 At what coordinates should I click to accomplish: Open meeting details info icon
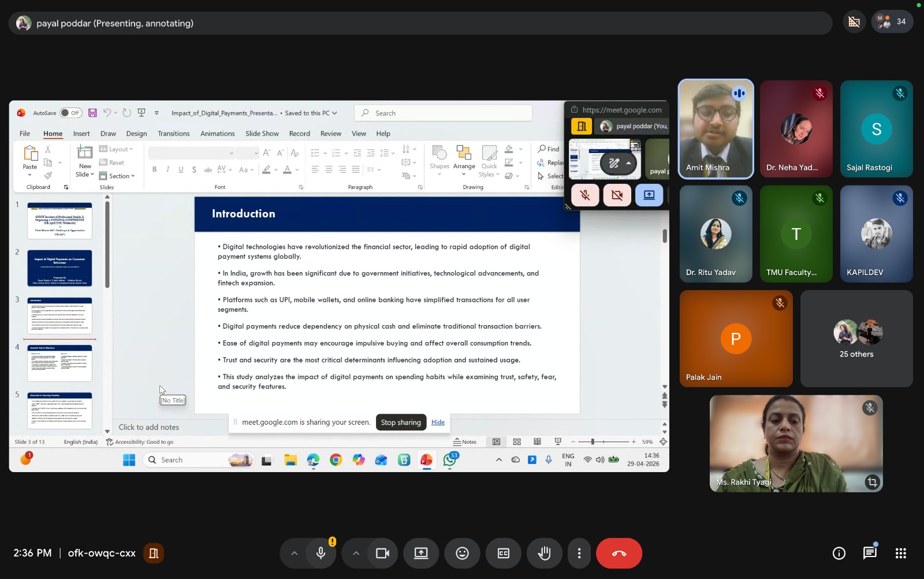(839, 554)
